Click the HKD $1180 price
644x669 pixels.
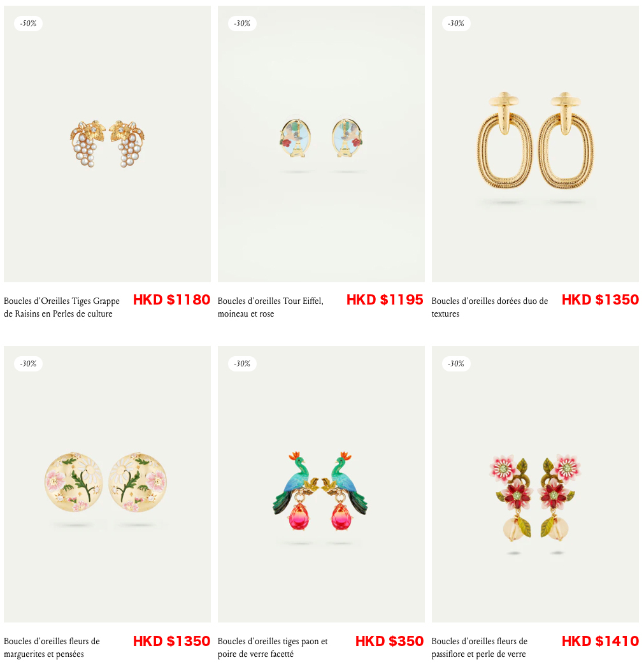(x=171, y=299)
